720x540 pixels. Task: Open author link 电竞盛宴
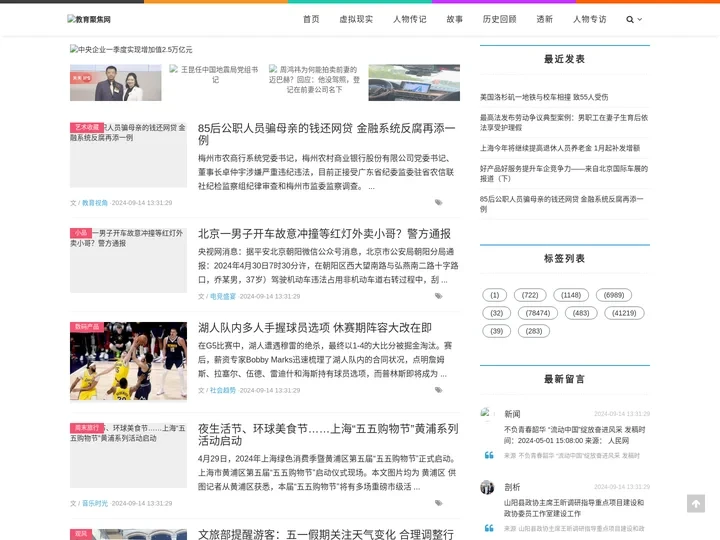pyautogui.click(x=223, y=297)
